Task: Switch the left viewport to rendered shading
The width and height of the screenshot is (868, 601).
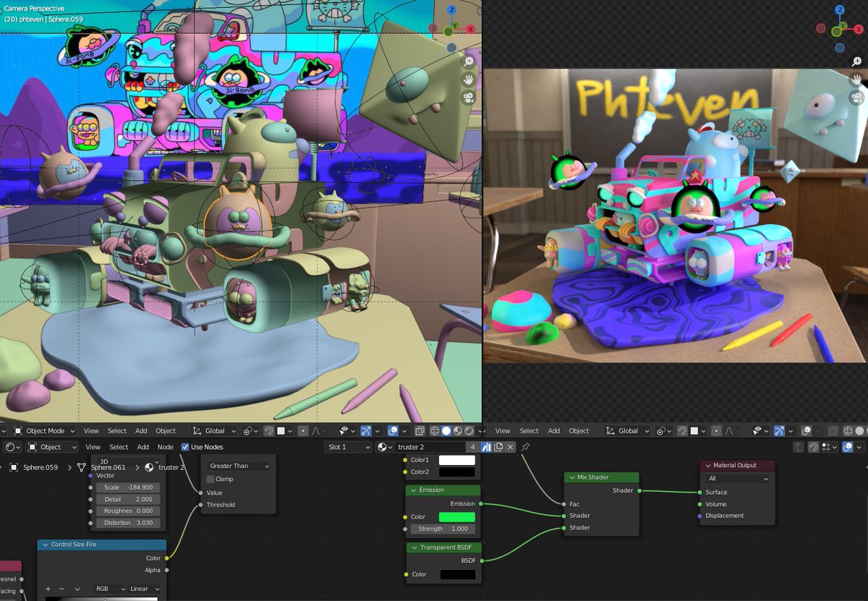Action: tap(469, 431)
